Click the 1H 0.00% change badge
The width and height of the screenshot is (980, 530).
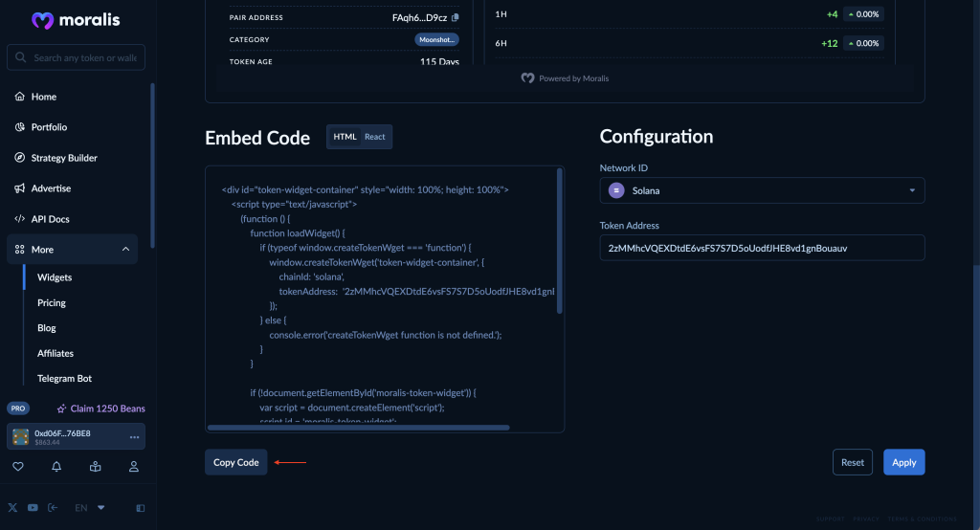pyautogui.click(x=863, y=13)
